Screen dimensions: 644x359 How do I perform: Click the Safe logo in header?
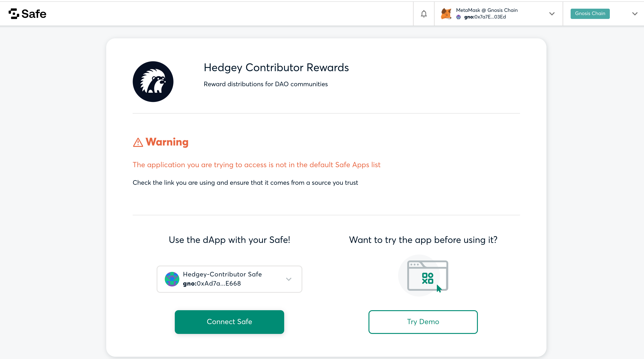point(28,14)
